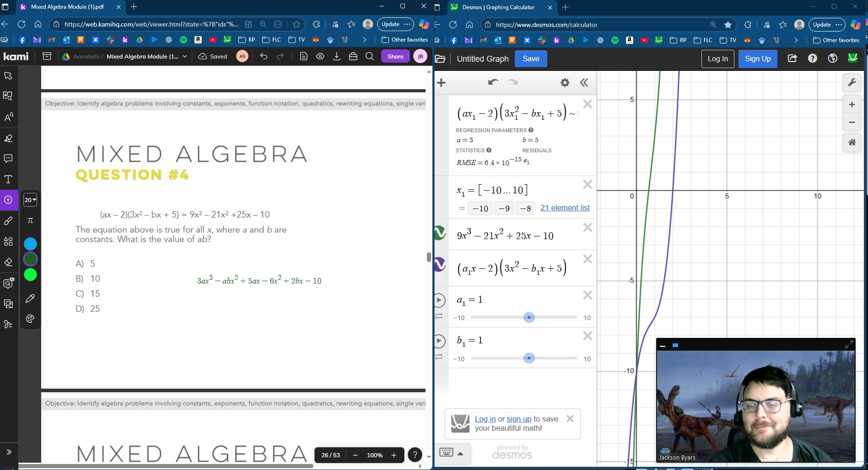868x470 pixels.
Task: Activate Kami text-to-speech tool
Action: 8,117
